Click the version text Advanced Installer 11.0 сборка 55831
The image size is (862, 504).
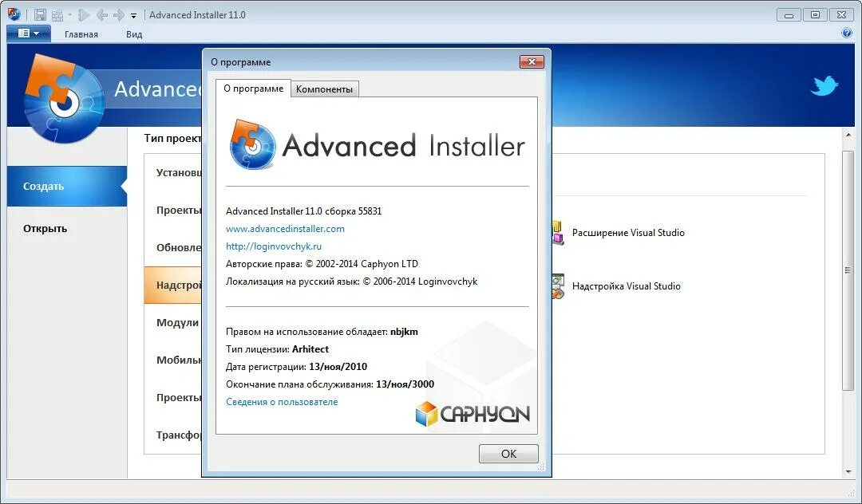303,211
